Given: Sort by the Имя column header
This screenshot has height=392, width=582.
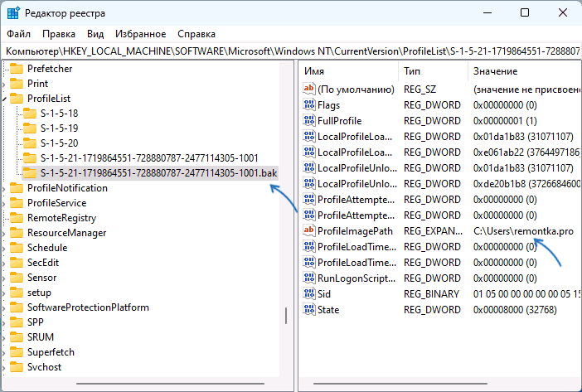Looking at the screenshot, I should click(348, 71).
